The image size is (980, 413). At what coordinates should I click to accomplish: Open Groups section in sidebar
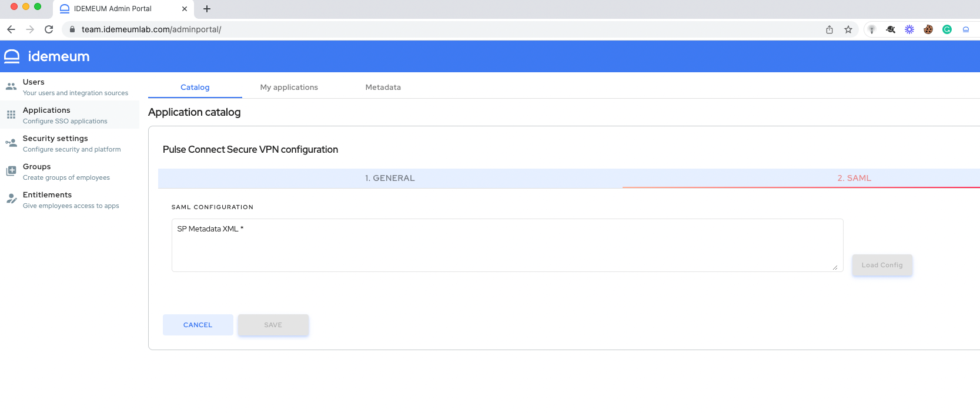tap(69, 171)
